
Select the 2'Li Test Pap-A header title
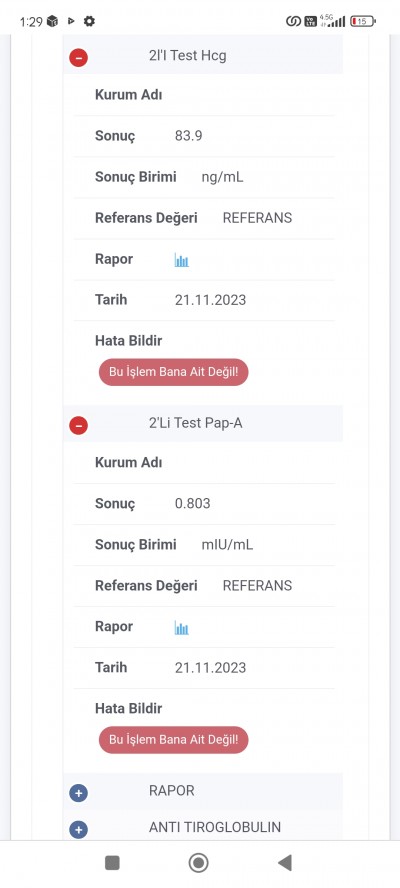[194, 423]
